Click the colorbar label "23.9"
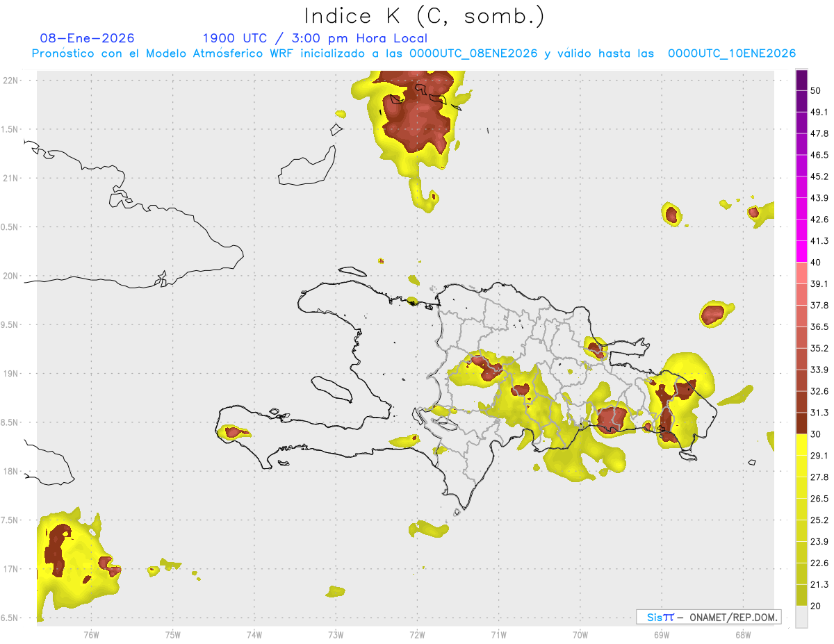Image resolution: width=834 pixels, height=644 pixels. pyautogui.click(x=819, y=541)
